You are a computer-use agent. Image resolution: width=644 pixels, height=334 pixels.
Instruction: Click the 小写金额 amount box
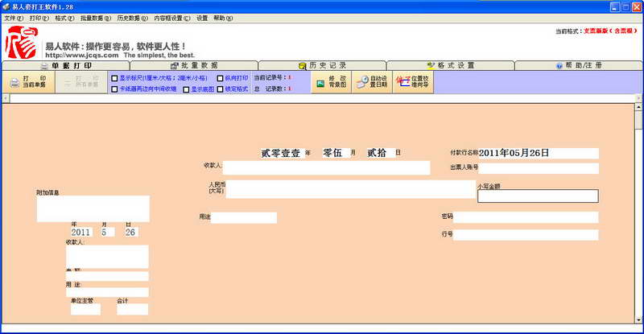click(x=538, y=196)
